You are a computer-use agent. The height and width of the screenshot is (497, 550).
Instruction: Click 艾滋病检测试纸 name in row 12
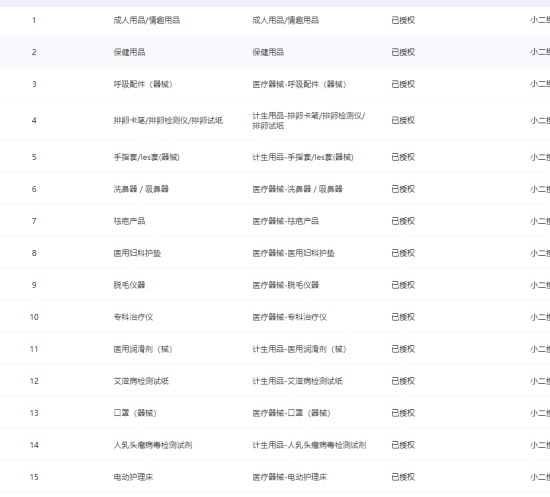tap(141, 381)
